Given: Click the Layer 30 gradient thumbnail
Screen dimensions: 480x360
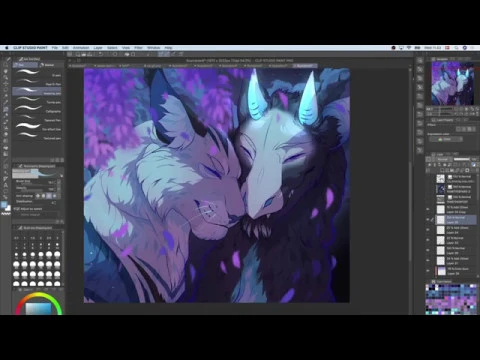Looking at the screenshot, I should click(441, 271).
